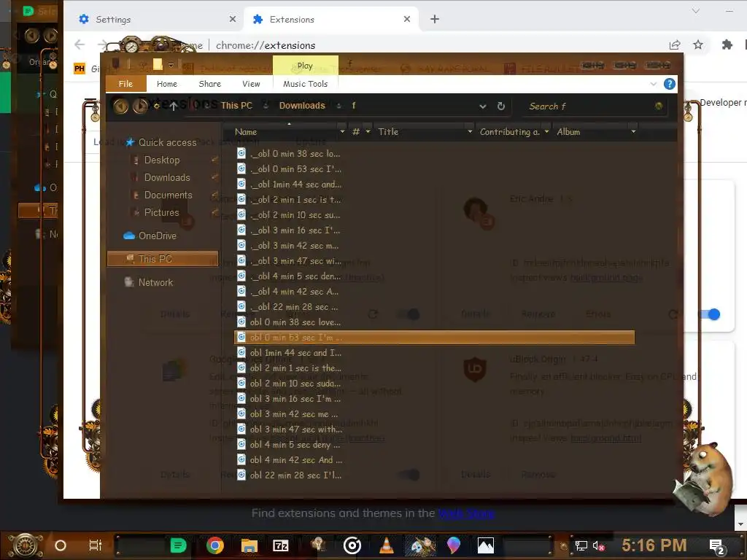The width and height of the screenshot is (747, 560).
Task: Click Chrome's back arrow button
Action: pos(80,44)
